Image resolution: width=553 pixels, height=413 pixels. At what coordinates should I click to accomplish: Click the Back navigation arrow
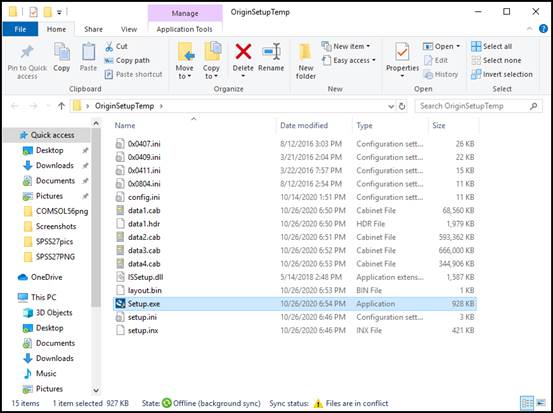(14, 106)
